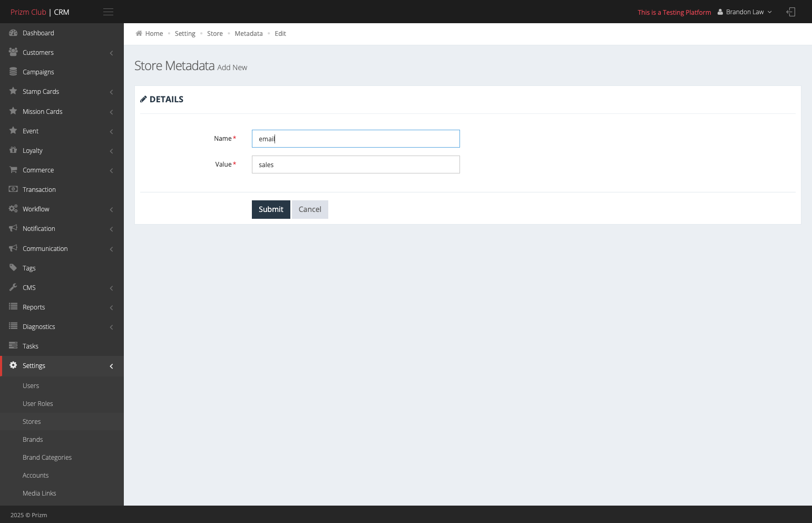
Task: Click the Event star icon
Action: tap(13, 131)
